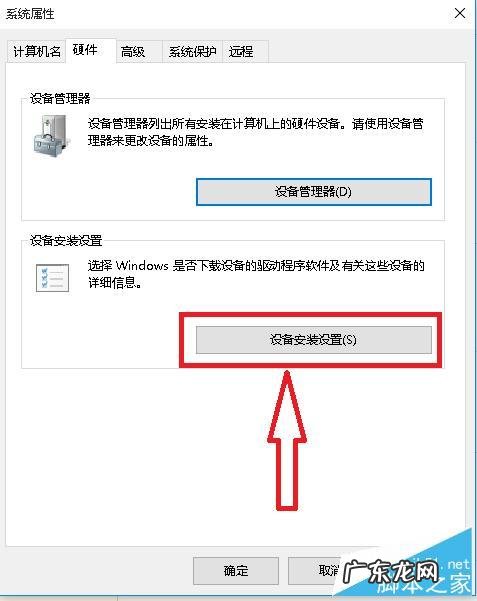The image size is (477, 601).
Task: Go to the 系统保护 tab
Action: pos(192,51)
